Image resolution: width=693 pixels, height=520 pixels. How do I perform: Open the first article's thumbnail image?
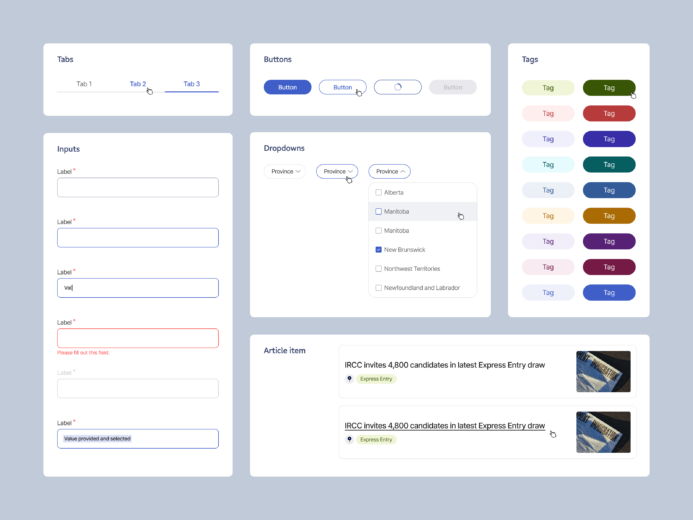[603, 371]
